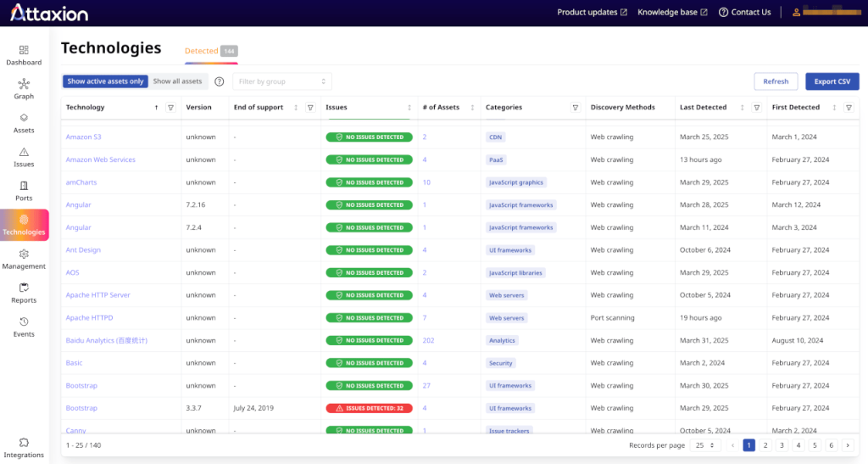The height and width of the screenshot is (464, 868).
Task: Go to next page arrow
Action: pos(848,445)
